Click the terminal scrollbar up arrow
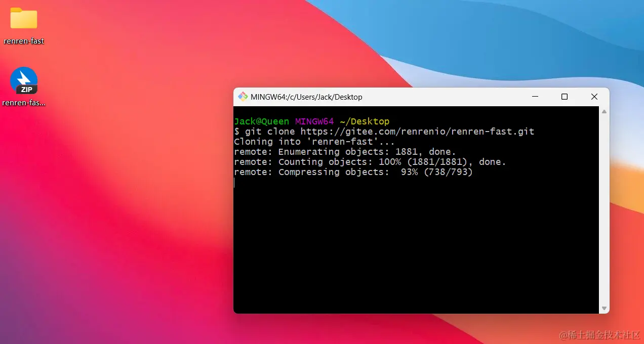This screenshot has height=344, width=644. 604,111
